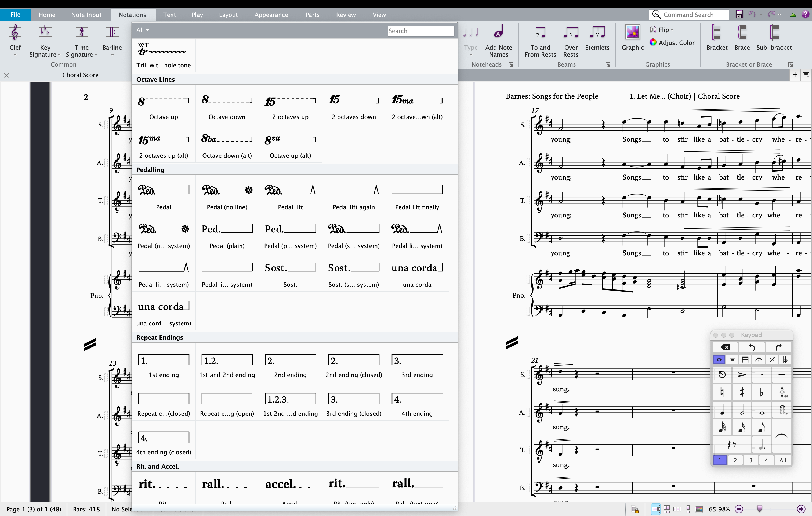Switch to the Play tab
Viewport: 812px width, 516px height.
point(197,15)
